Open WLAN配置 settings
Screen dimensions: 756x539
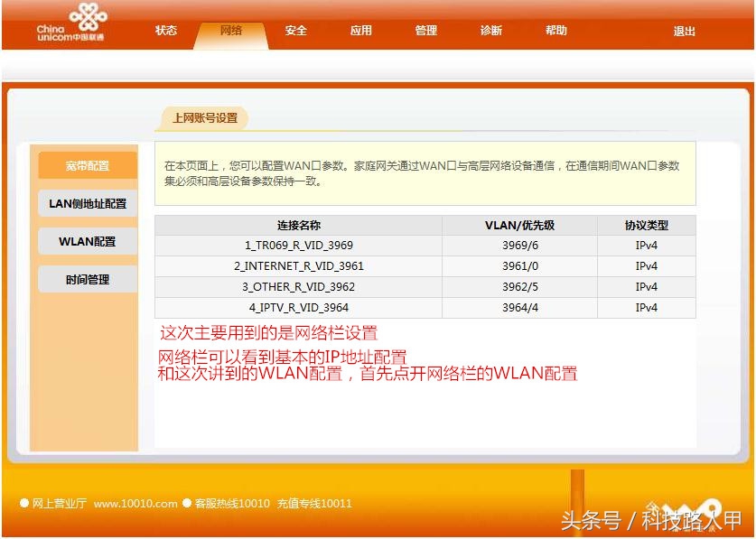click(x=87, y=241)
